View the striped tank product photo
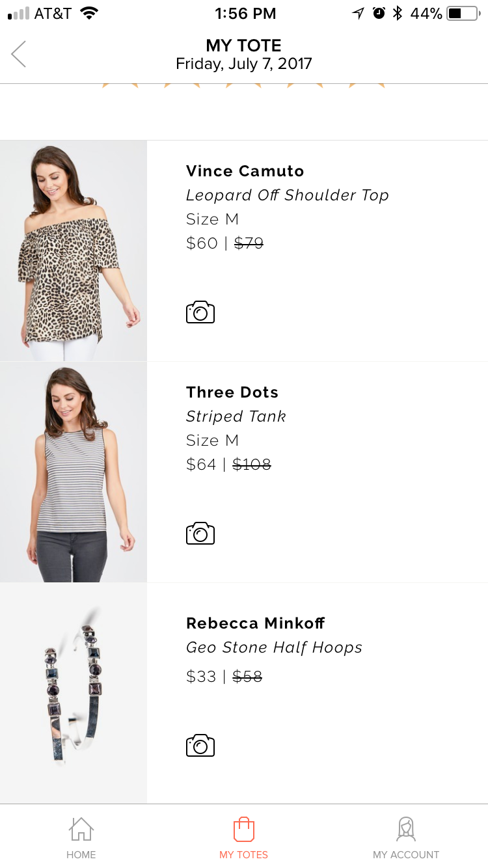Image resolution: width=488 pixels, height=868 pixels. [74, 472]
